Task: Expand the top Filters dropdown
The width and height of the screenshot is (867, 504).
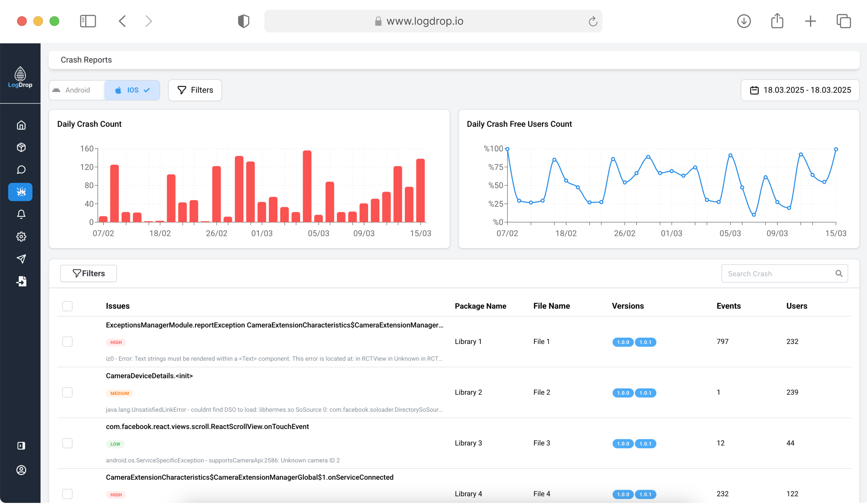Action: 195,90
